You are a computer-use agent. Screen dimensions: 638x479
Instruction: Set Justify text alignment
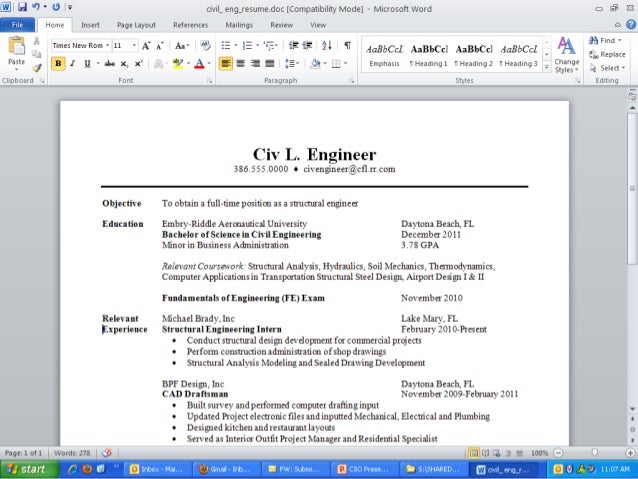tap(270, 63)
